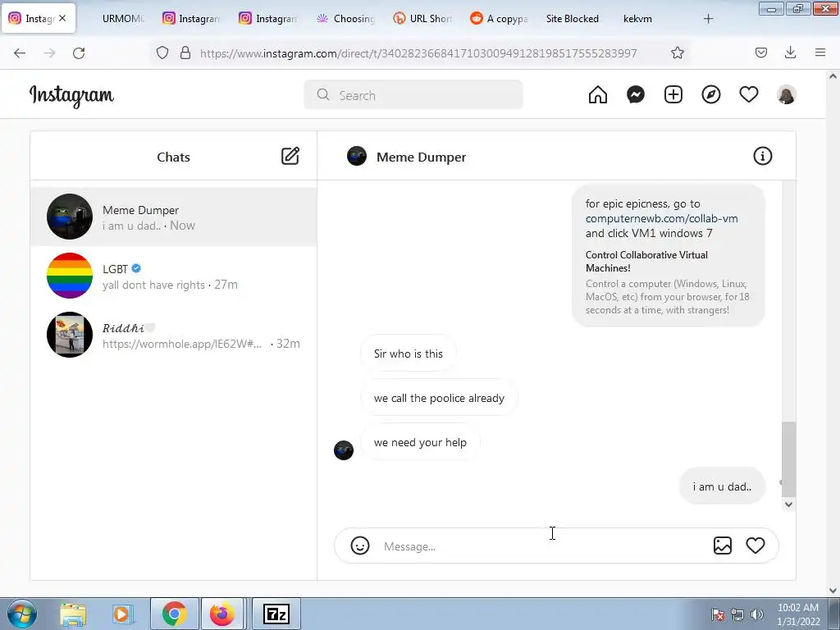Screen dimensions: 840x630
Task: Click Control Collaborative Virtual Machines preview title
Action: [646, 262]
